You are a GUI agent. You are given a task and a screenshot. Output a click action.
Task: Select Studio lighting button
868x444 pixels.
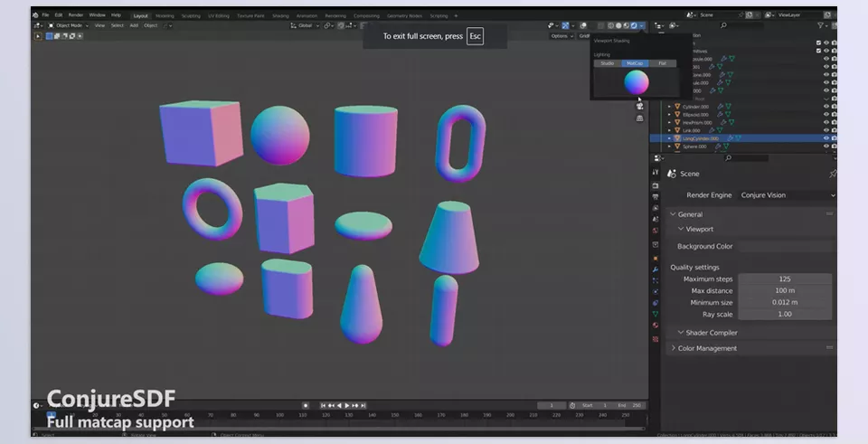click(608, 63)
